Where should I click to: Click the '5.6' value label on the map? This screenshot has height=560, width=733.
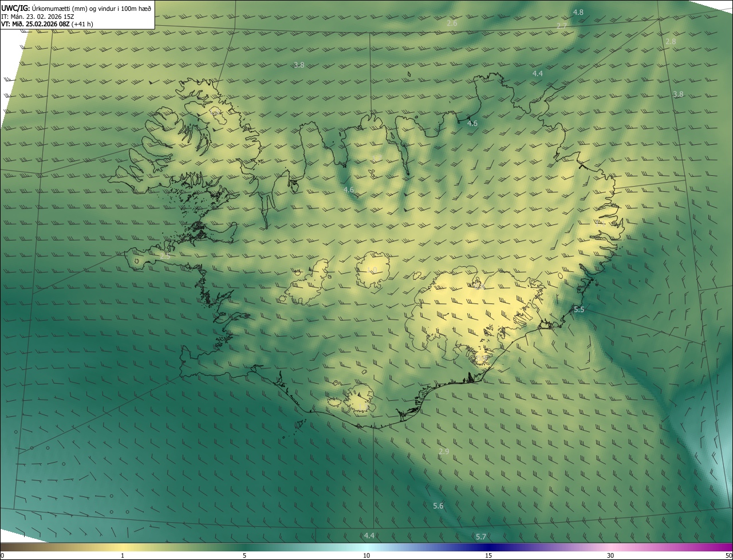tap(438, 506)
